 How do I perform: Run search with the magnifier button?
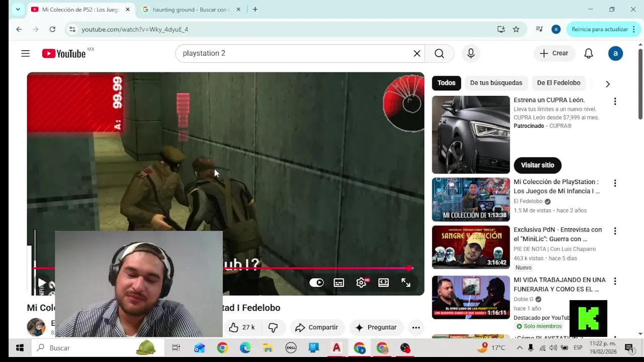439,53
